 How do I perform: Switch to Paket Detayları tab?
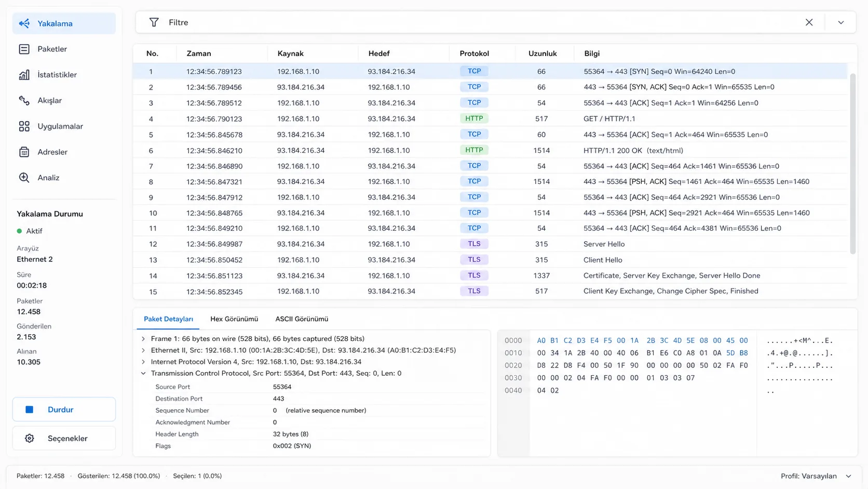(168, 319)
